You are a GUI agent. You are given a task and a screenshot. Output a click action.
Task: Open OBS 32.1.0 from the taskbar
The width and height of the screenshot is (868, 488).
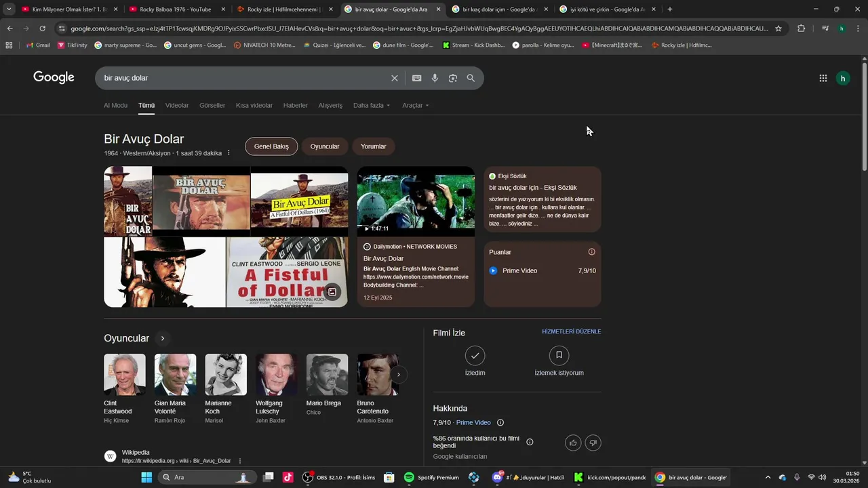tap(339, 477)
